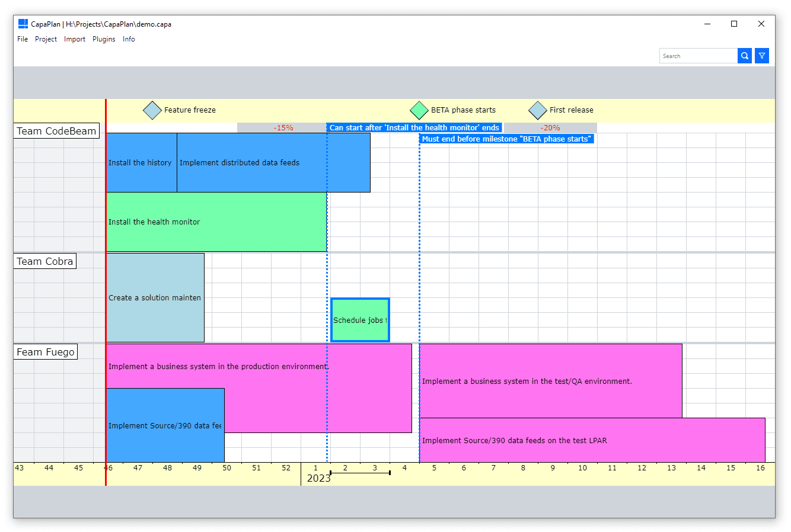Click the range bar below week 2
The height and width of the screenshot is (532, 791).
(360, 473)
